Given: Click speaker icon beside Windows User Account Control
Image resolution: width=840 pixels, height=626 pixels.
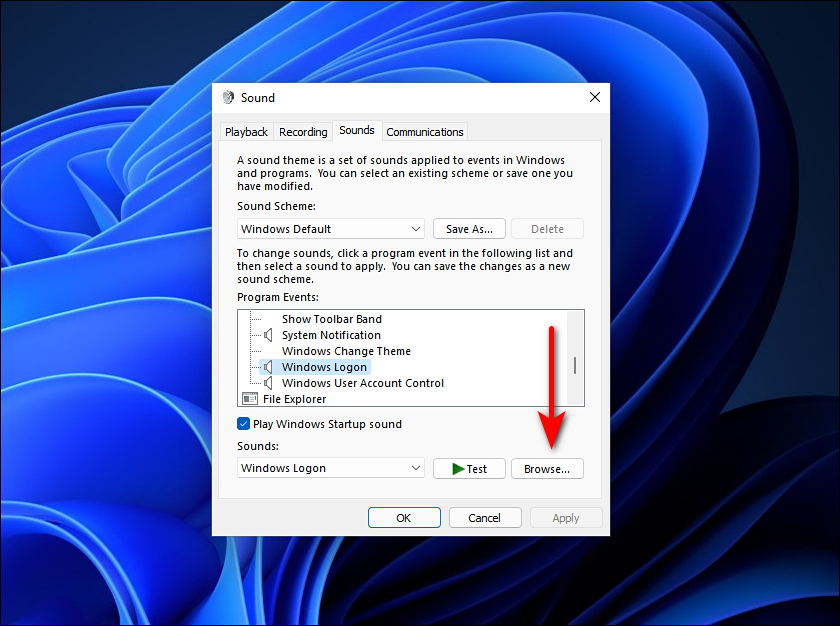Looking at the screenshot, I should point(268,383).
